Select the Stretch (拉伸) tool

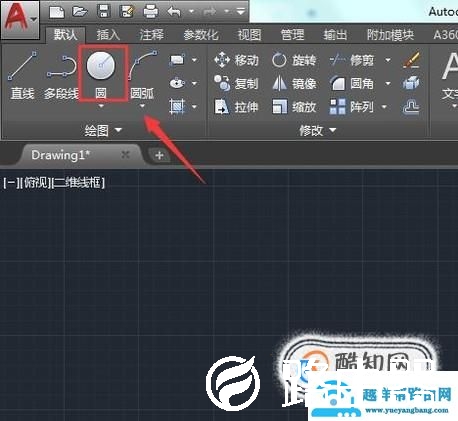click(236, 107)
